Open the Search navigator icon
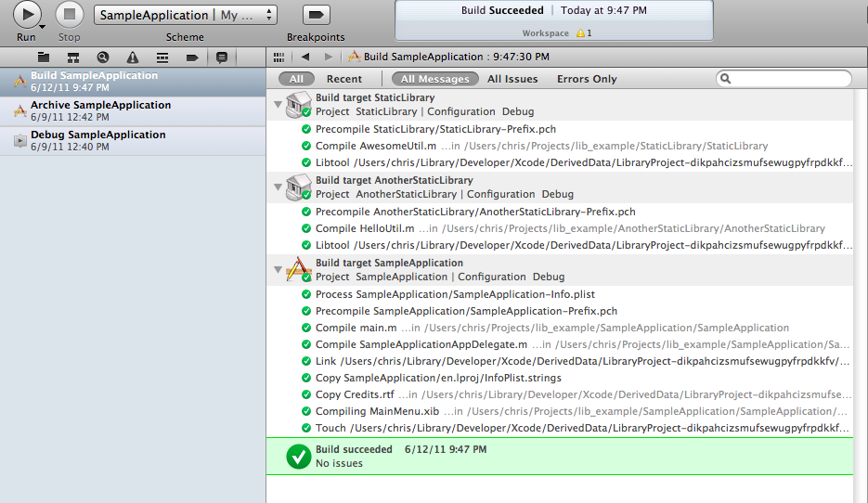Viewport: 868px width, 503px height. [103, 57]
